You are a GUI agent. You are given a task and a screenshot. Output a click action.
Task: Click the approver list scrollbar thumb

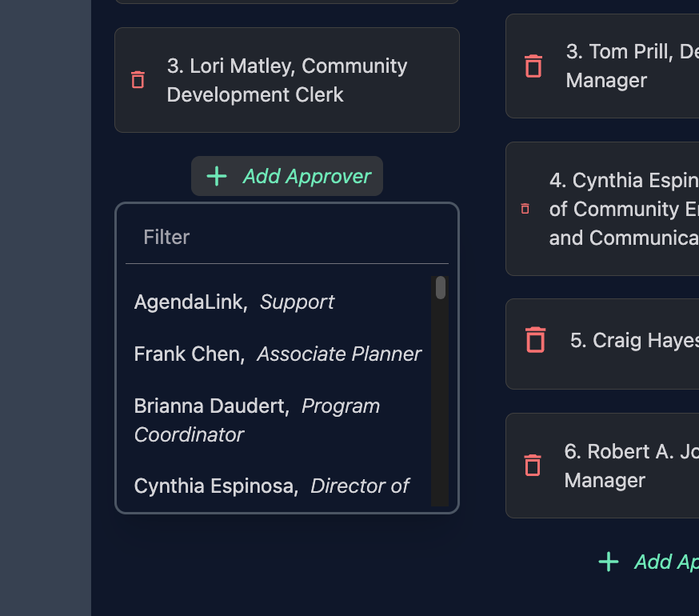pyautogui.click(x=441, y=288)
